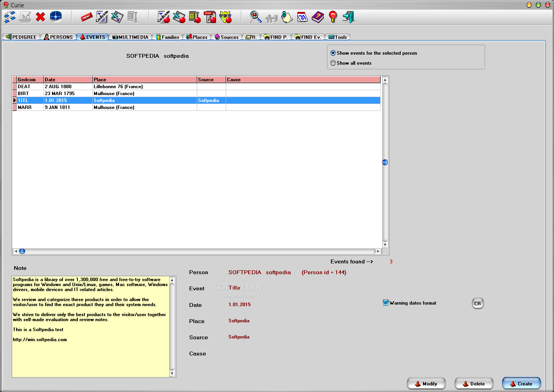Click the red 'new!' tag icon
The height and width of the screenshot is (392, 554).
[x=86, y=17]
